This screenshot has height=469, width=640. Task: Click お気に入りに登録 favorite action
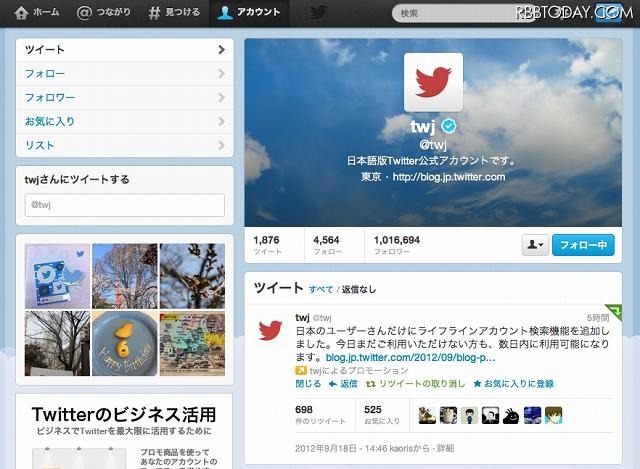click(x=513, y=384)
